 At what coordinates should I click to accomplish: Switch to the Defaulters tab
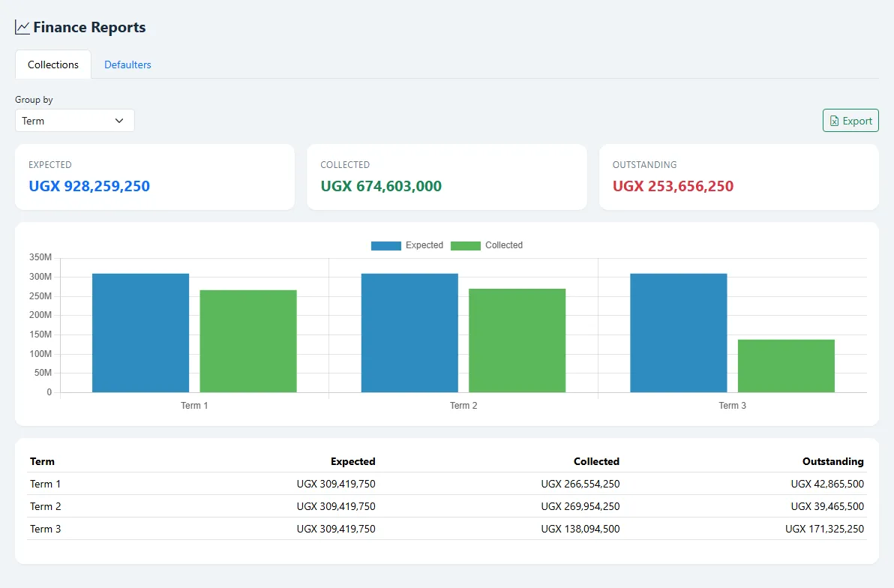[x=127, y=64]
